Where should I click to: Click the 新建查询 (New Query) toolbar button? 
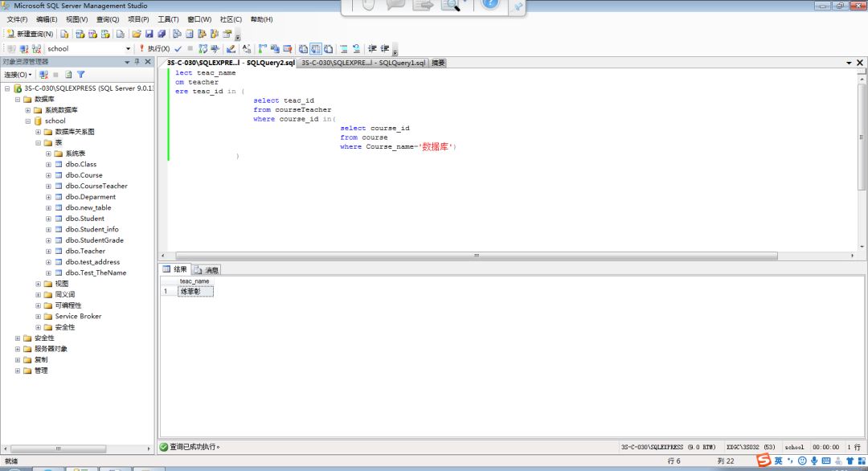pos(30,34)
